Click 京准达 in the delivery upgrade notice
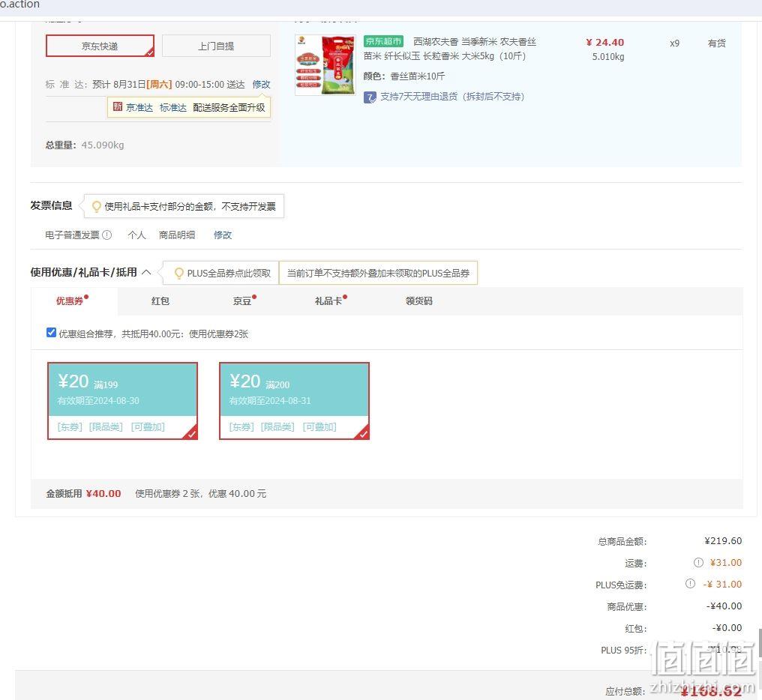This screenshot has width=762, height=700. (x=139, y=107)
